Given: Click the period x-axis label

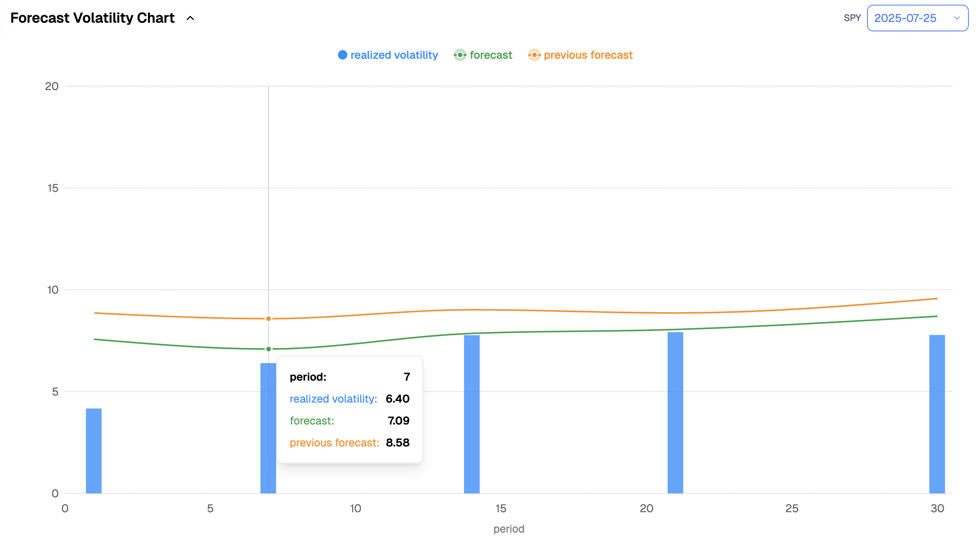Looking at the screenshot, I should pyautogui.click(x=508, y=529).
